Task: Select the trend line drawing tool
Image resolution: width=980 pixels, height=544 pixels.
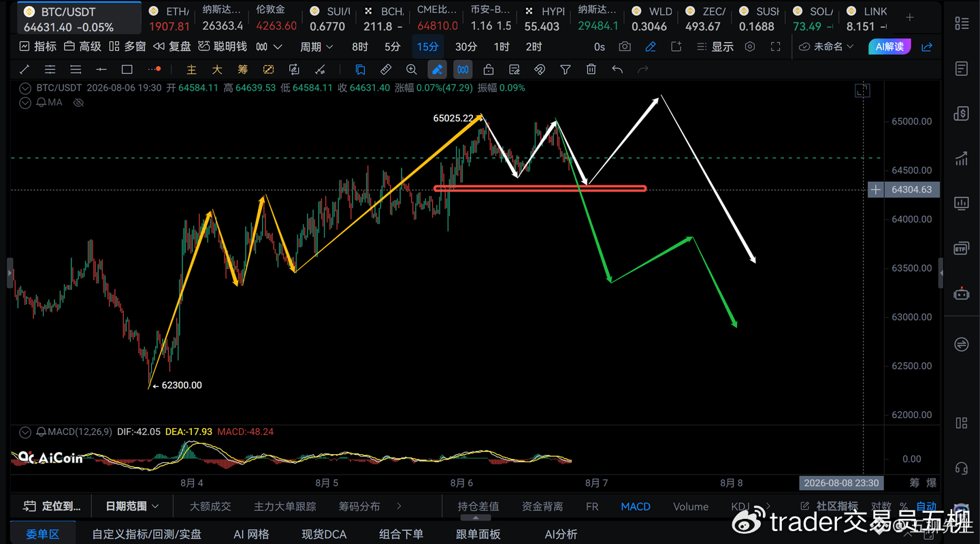Action: [x=24, y=69]
